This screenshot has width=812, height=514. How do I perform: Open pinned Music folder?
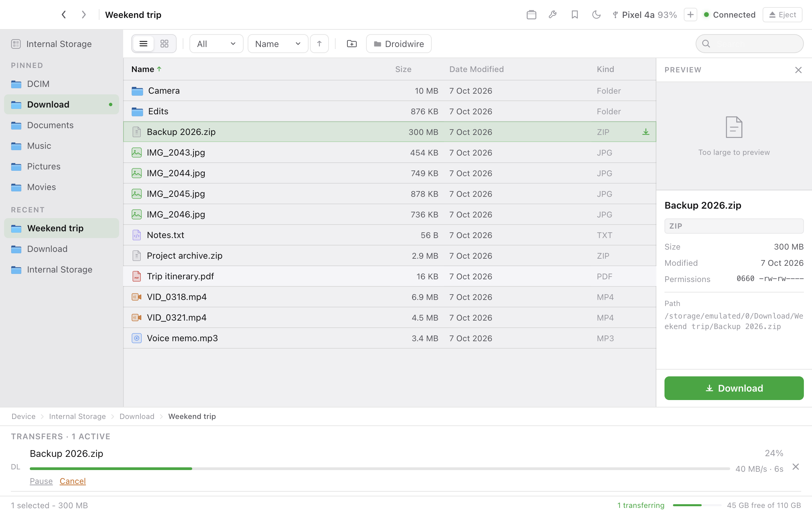(62, 146)
